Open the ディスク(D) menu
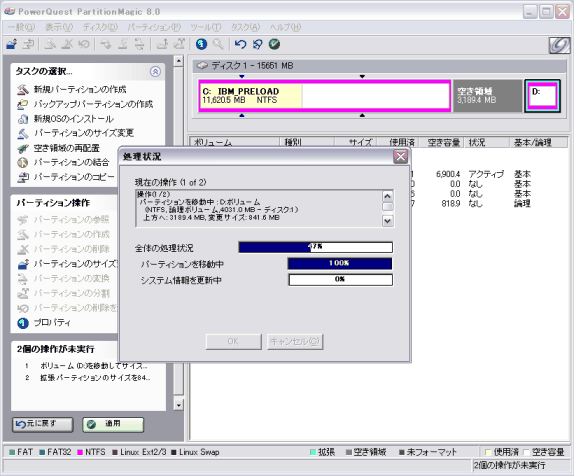 coord(100,27)
